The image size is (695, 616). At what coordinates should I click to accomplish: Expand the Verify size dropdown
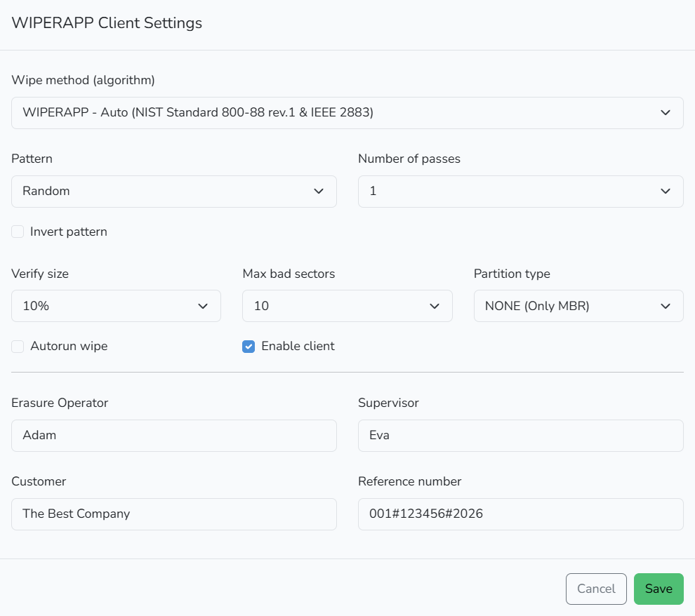tap(116, 306)
